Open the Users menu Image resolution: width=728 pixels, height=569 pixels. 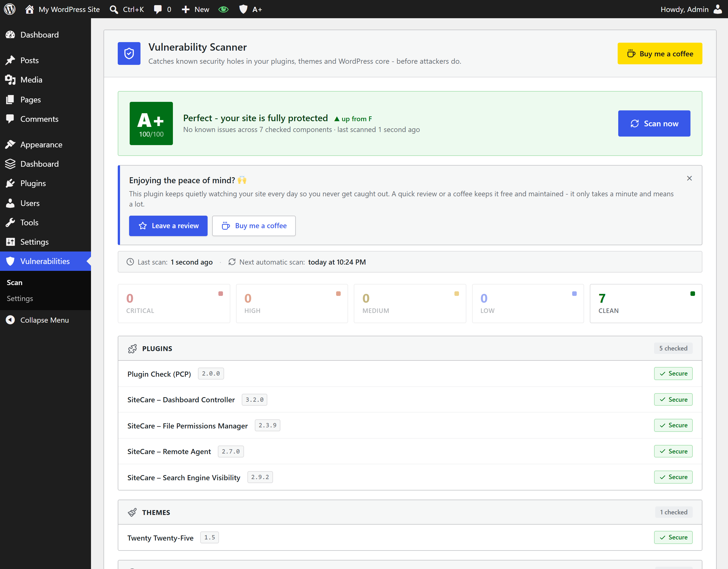tap(45, 203)
